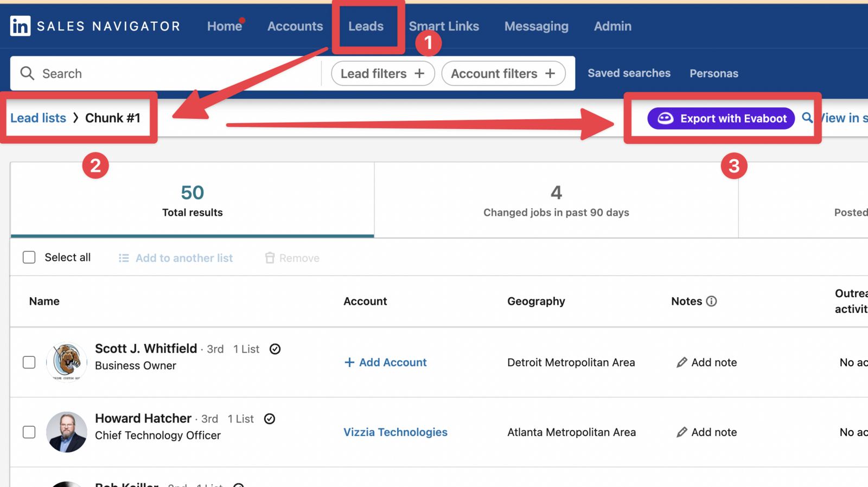Click the Geography column header
Viewport: 868px width, 487px height.
pos(536,301)
